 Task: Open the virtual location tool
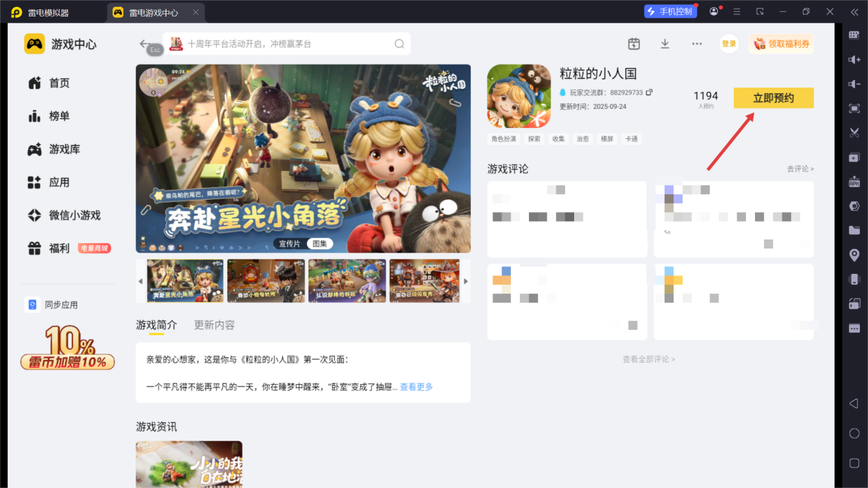[853, 255]
